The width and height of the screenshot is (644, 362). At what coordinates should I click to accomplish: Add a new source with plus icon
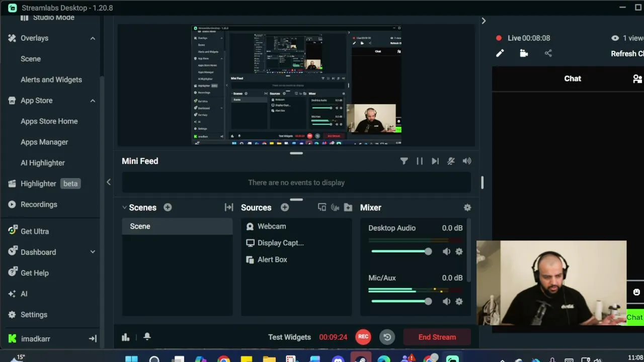pos(285,207)
